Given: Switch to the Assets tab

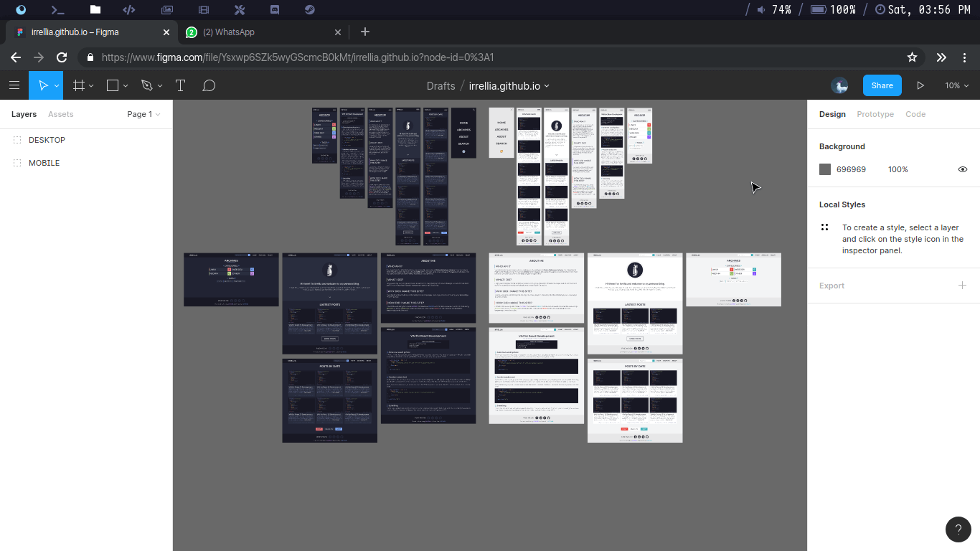Looking at the screenshot, I should point(60,114).
